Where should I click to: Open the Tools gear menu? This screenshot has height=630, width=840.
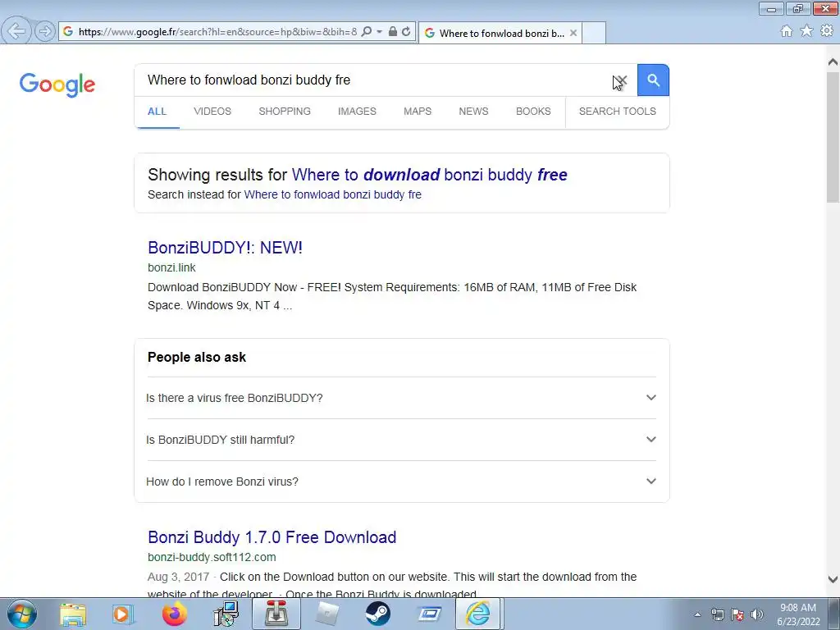tap(827, 31)
